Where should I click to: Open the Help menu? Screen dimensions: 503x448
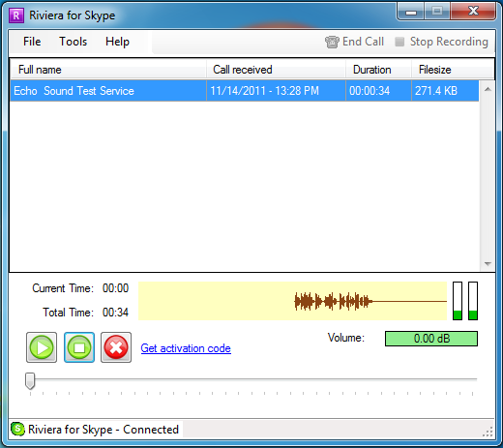[x=117, y=42]
